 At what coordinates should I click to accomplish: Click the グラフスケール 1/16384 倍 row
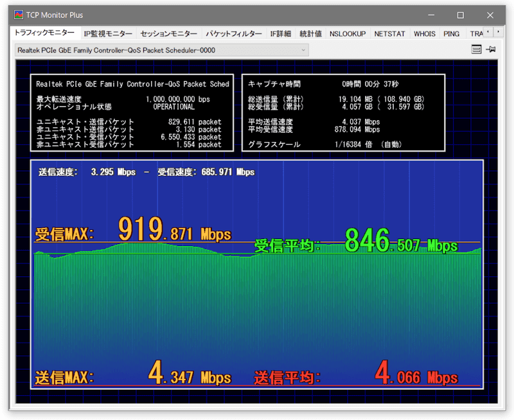click(325, 144)
